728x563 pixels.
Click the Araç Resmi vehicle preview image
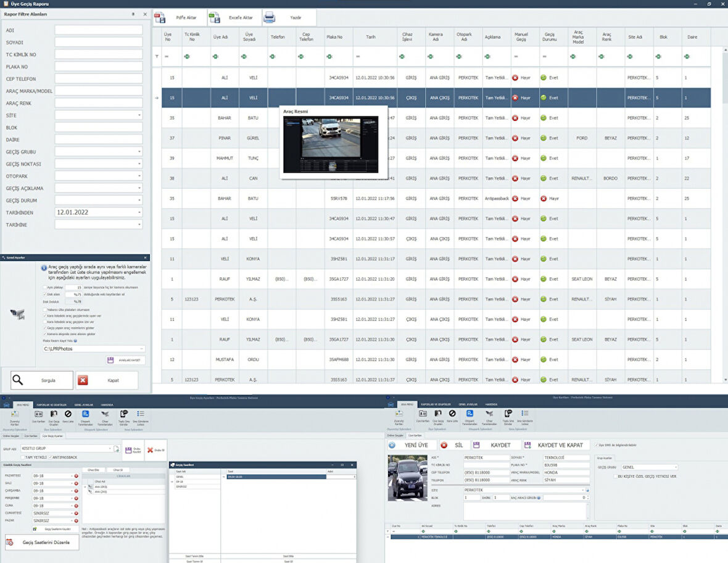coord(331,146)
